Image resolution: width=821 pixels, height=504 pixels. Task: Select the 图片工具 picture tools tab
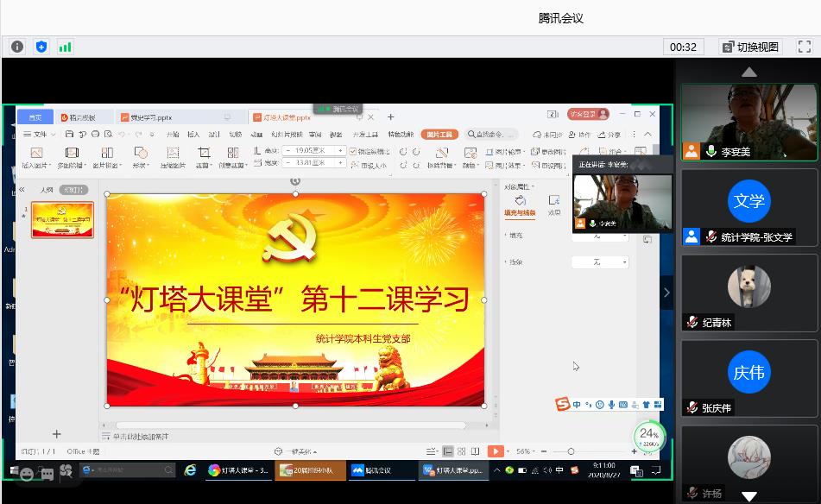tap(439, 135)
